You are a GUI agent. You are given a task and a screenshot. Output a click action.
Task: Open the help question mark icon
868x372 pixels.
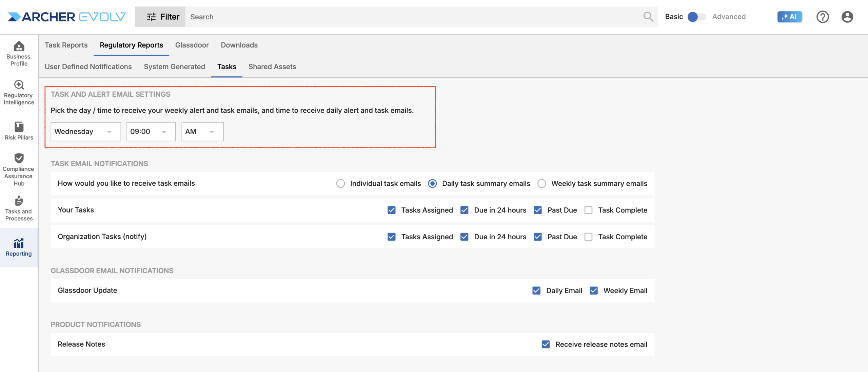pyautogui.click(x=823, y=17)
